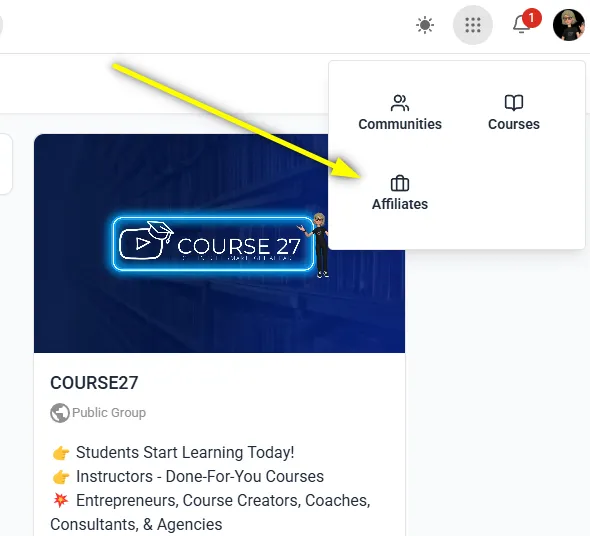590x536 pixels.
Task: Open the COURSE27 group title
Action: pyautogui.click(x=94, y=383)
